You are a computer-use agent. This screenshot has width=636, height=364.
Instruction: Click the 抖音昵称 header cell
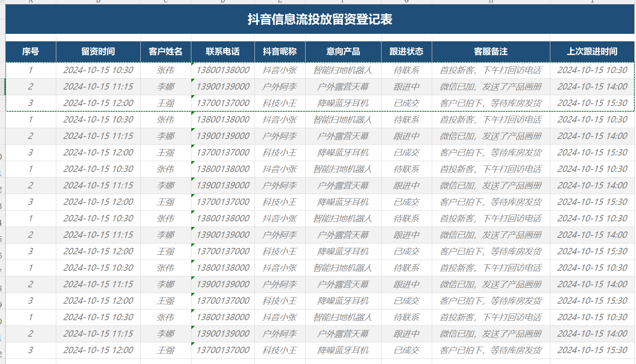click(x=280, y=51)
